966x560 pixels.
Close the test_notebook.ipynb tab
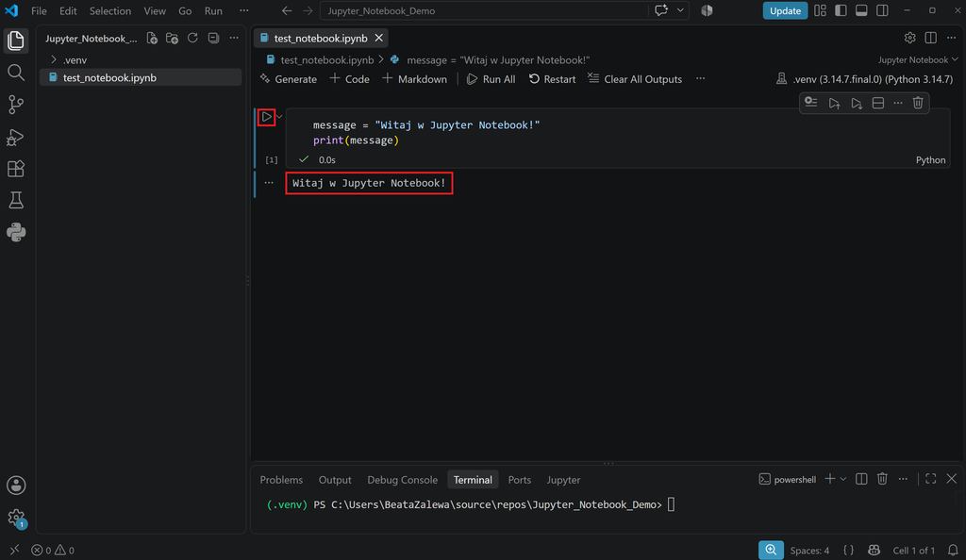click(379, 38)
